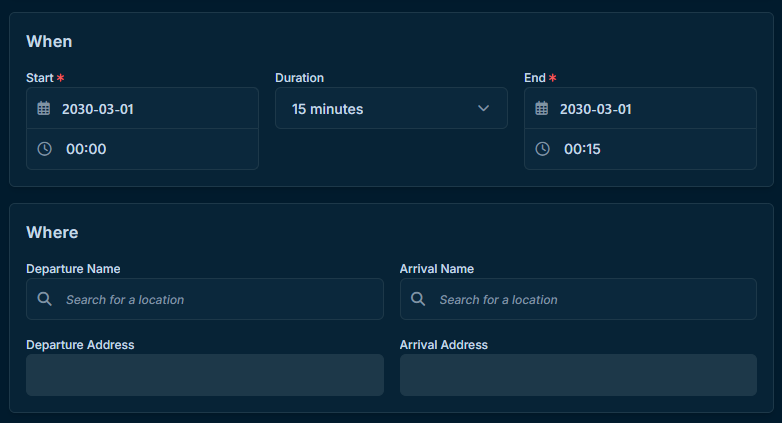Viewport: 782px width, 423px height.
Task: Click the End date calendar icon
Action: (x=542, y=108)
